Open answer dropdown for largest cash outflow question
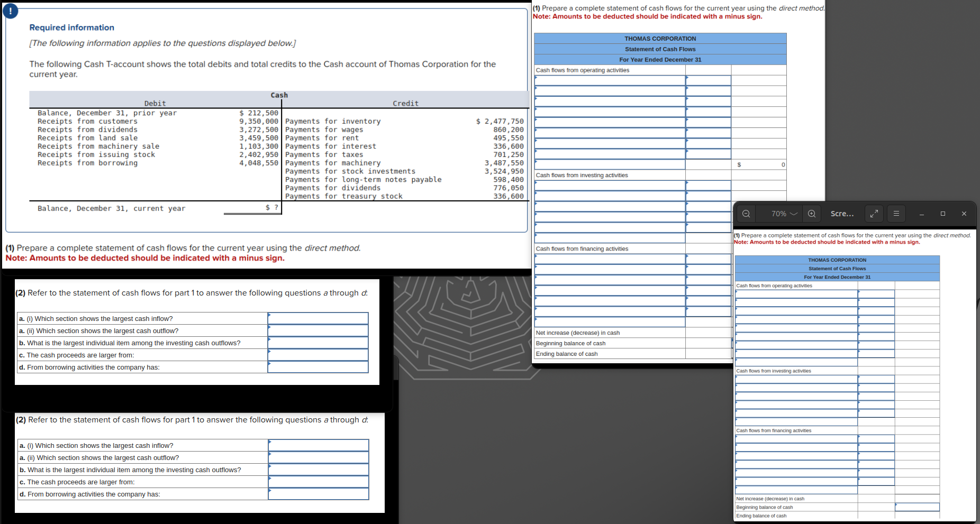The height and width of the screenshot is (524, 980). [x=317, y=330]
